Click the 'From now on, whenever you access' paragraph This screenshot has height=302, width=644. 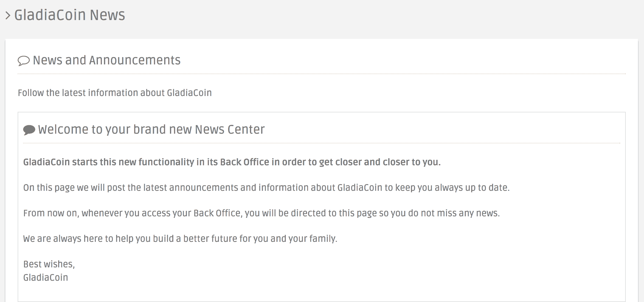261,213
